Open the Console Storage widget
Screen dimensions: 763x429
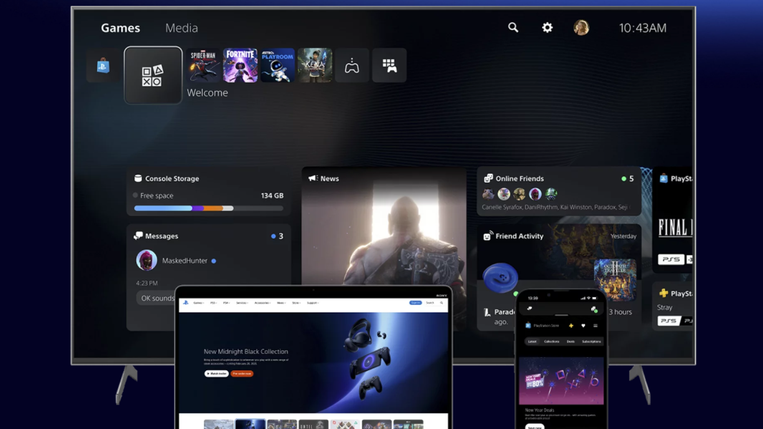209,192
